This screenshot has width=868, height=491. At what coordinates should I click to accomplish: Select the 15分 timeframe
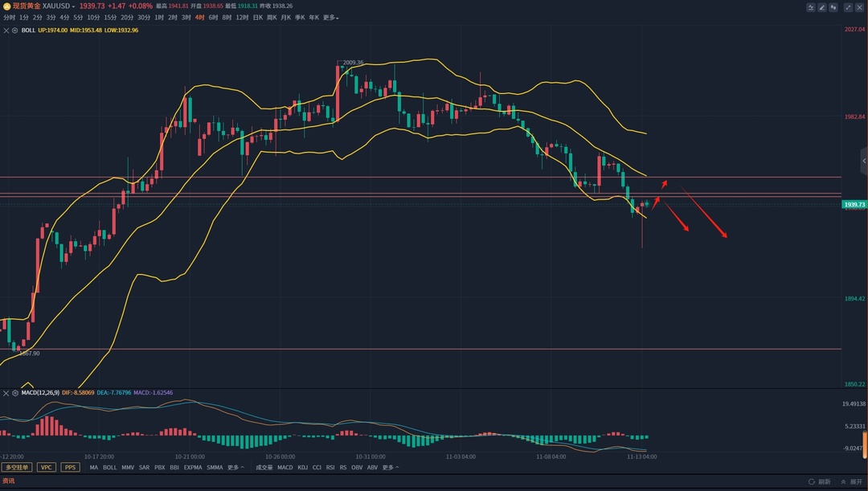pyautogui.click(x=110, y=18)
